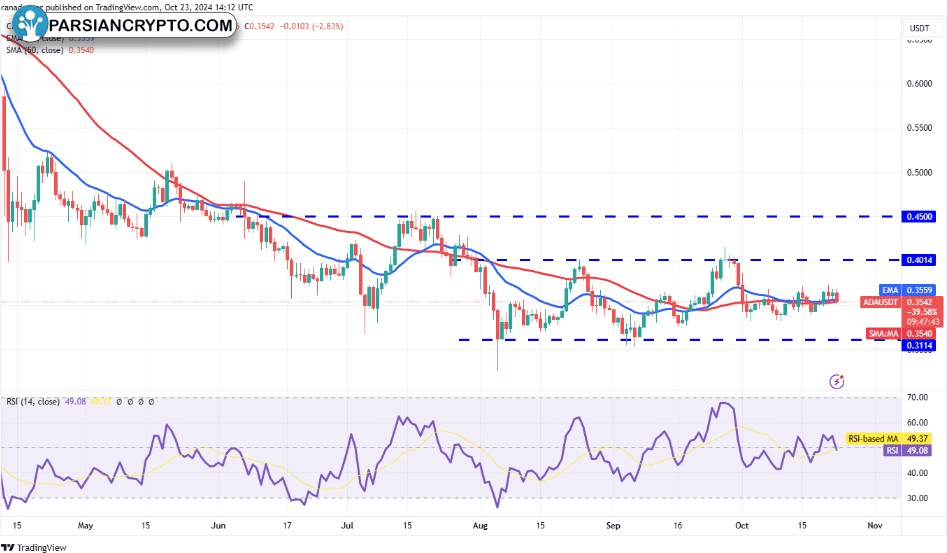This screenshot has height=553, width=947.
Task: Click the Jul label on time axis
Action: pos(347,526)
